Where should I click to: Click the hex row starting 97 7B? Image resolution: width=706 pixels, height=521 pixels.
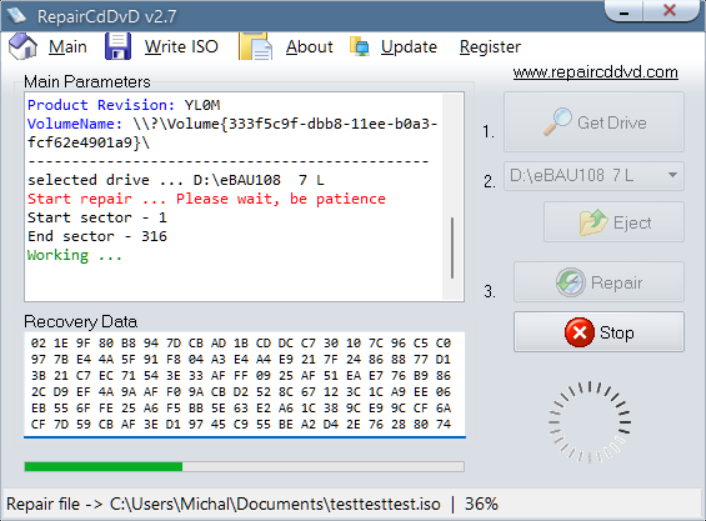click(241, 359)
